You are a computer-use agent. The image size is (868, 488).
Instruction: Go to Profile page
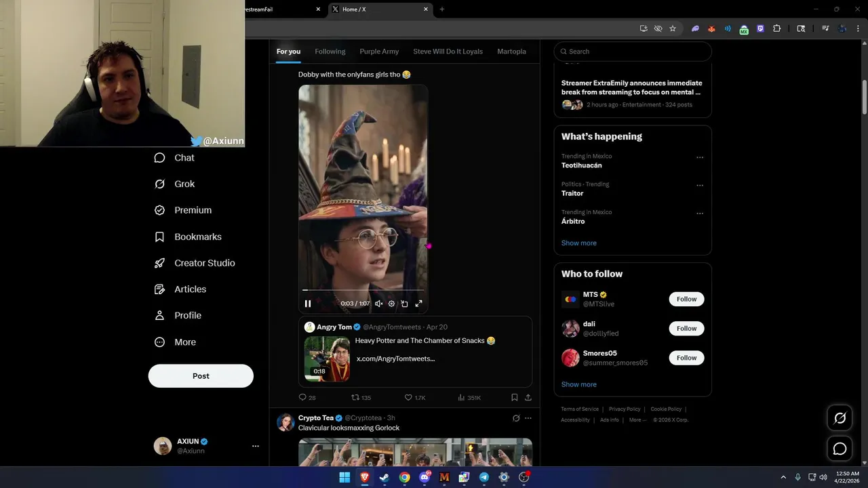[178, 315]
